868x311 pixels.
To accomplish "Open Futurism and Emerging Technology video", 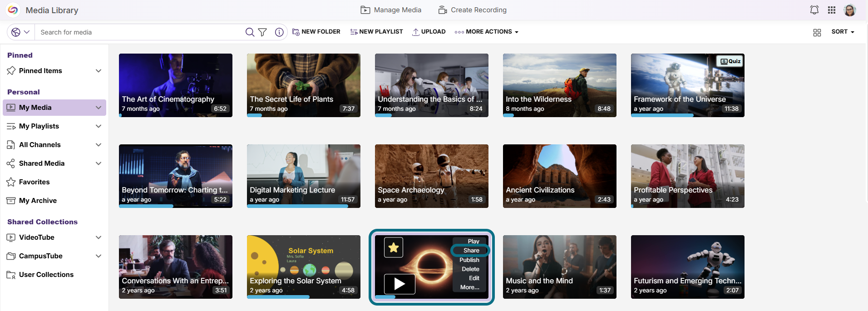I will (x=688, y=267).
